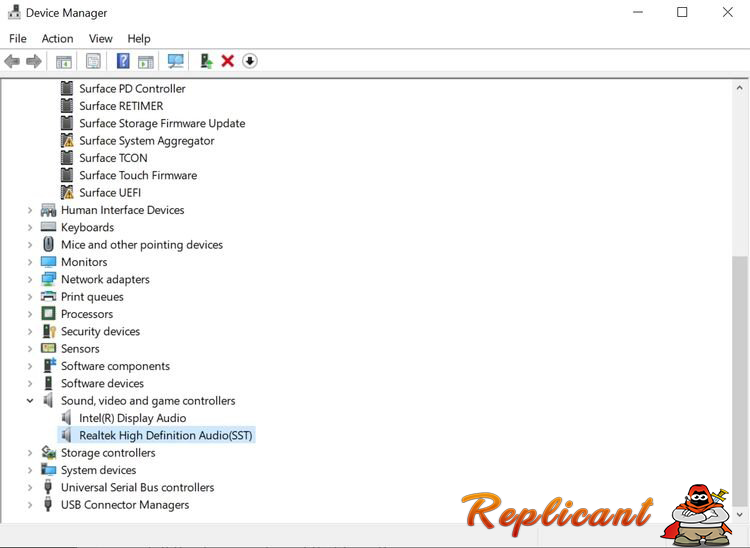
Task: Click the Software components category icon
Action: pos(49,366)
